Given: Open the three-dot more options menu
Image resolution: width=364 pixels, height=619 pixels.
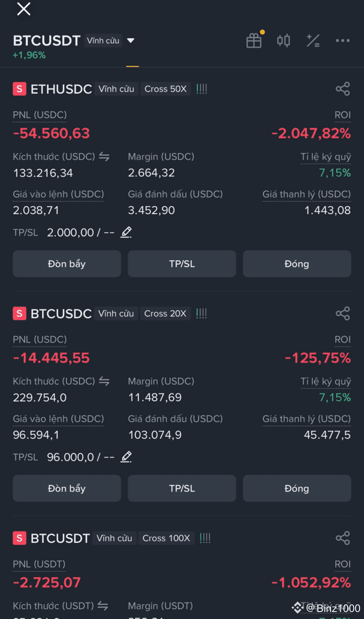Looking at the screenshot, I should 342,40.
